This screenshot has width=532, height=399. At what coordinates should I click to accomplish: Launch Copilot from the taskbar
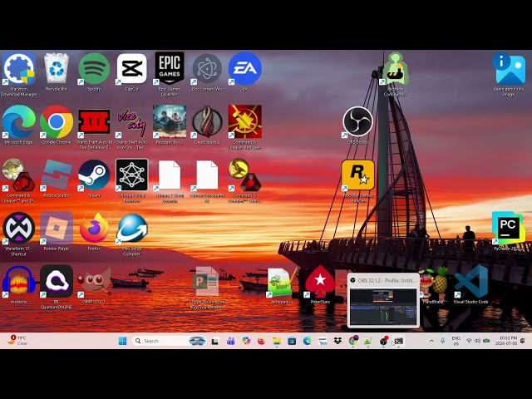[246, 341]
